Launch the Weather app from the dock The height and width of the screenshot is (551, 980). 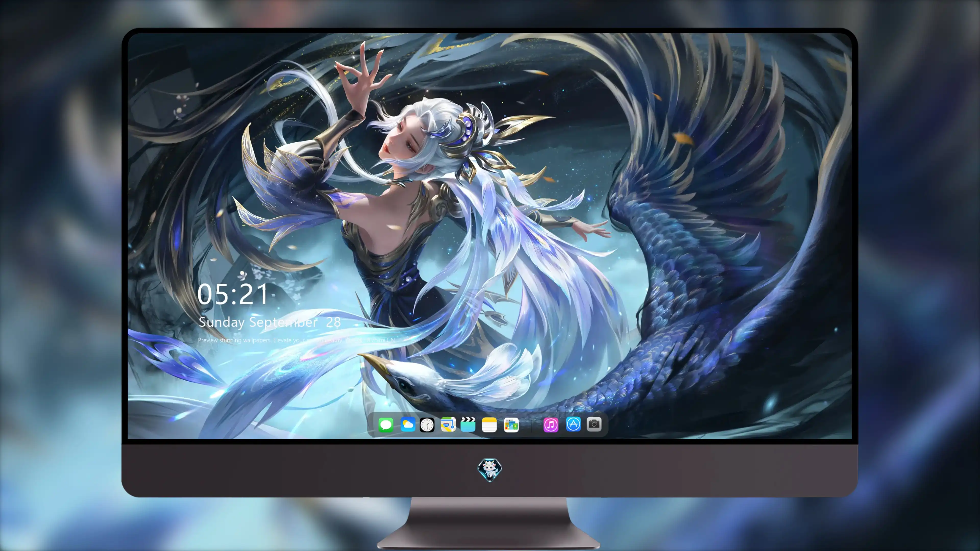[x=408, y=424]
